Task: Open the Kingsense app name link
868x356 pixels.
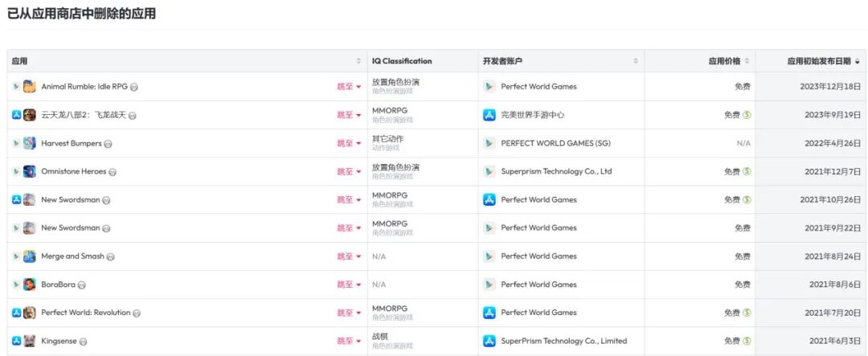Action: tap(59, 341)
